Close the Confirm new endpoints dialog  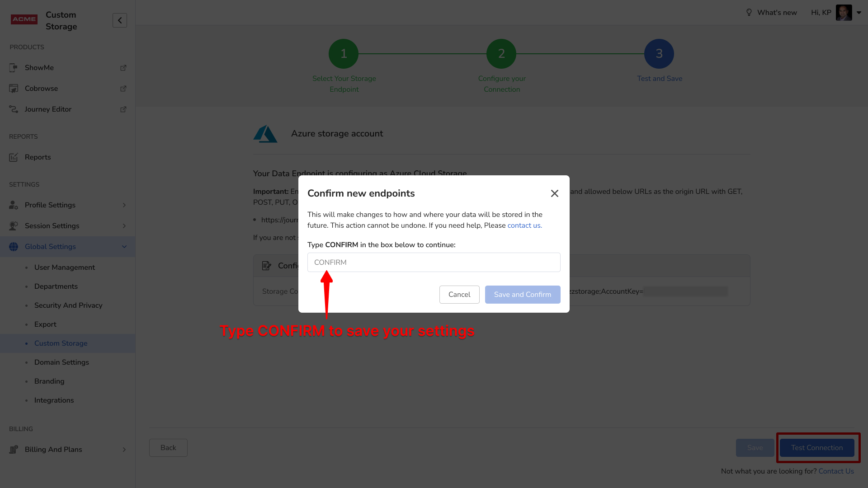point(555,193)
